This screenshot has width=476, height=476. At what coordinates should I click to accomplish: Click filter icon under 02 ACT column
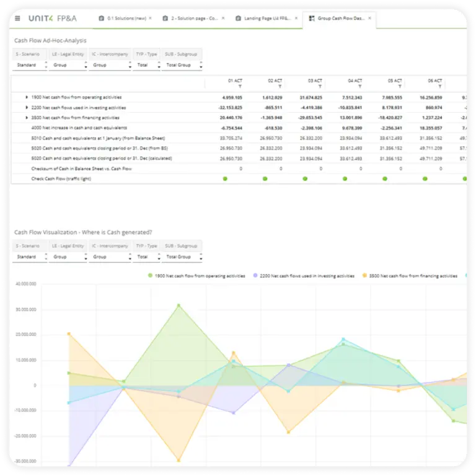[x=280, y=87]
